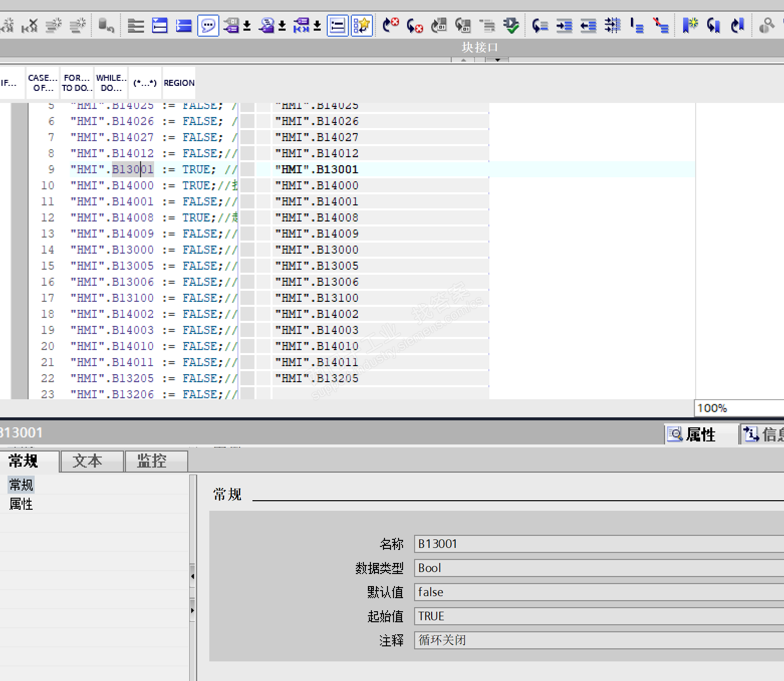Toggle the free-form comments speech bubble icon
The image size is (784, 681).
pyautogui.click(x=208, y=26)
